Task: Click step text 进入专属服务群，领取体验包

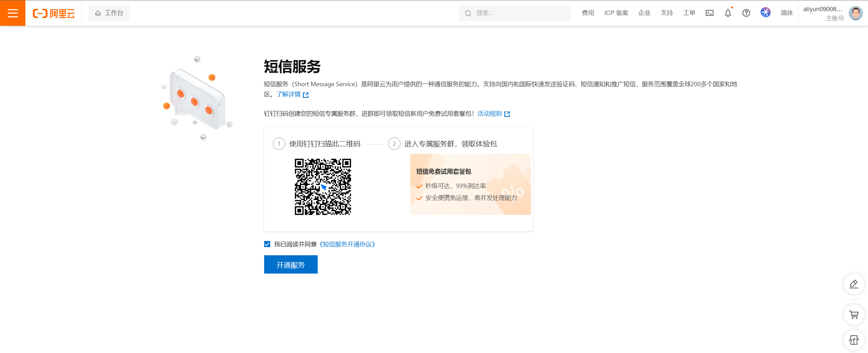Action: (451, 144)
